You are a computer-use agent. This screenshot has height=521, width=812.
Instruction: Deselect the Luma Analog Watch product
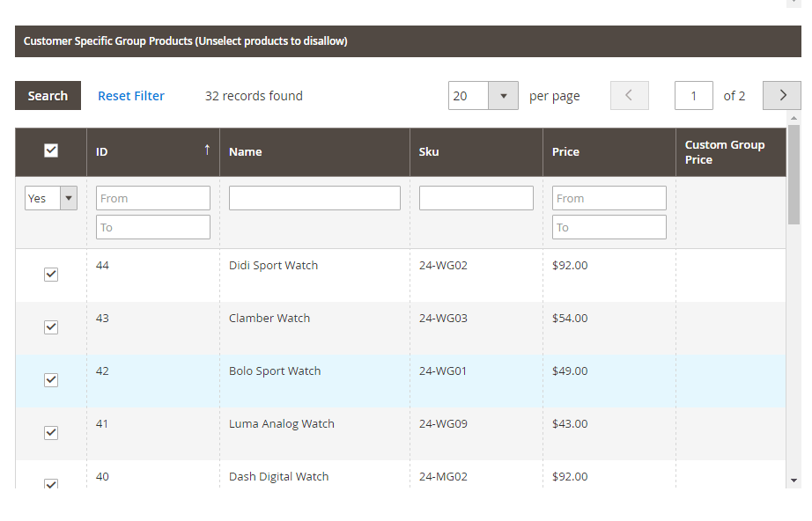tap(51, 433)
